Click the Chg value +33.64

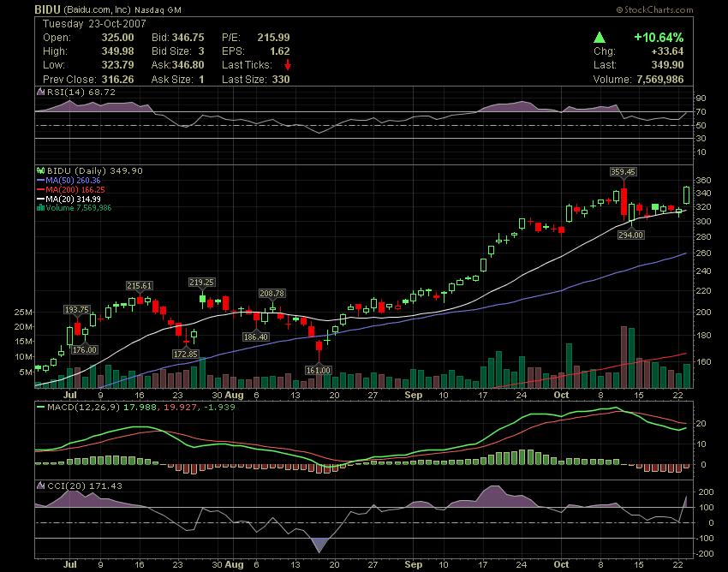point(667,51)
